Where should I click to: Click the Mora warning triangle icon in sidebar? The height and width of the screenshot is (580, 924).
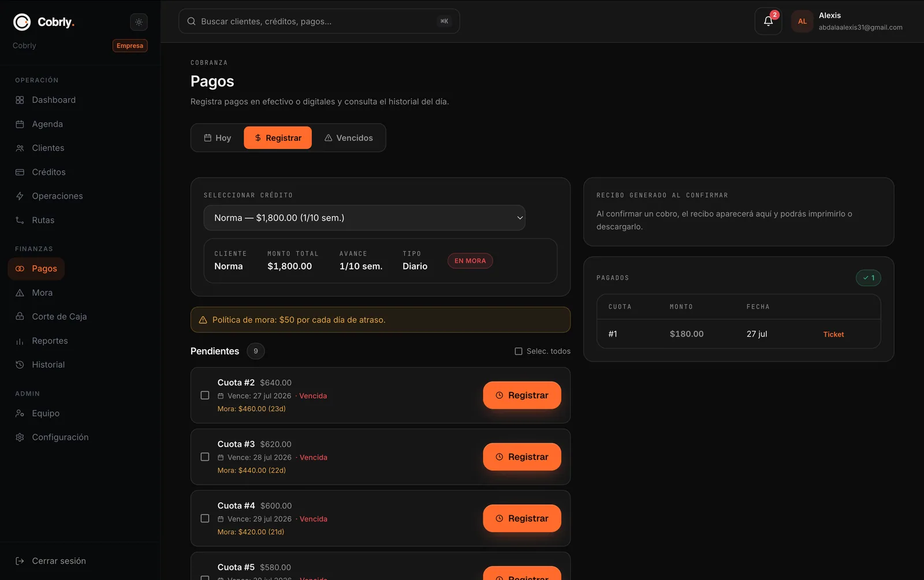point(20,293)
